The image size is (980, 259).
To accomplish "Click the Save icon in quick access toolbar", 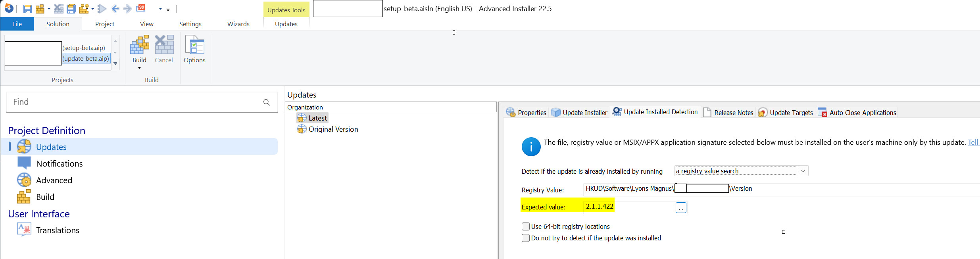I will [x=27, y=9].
